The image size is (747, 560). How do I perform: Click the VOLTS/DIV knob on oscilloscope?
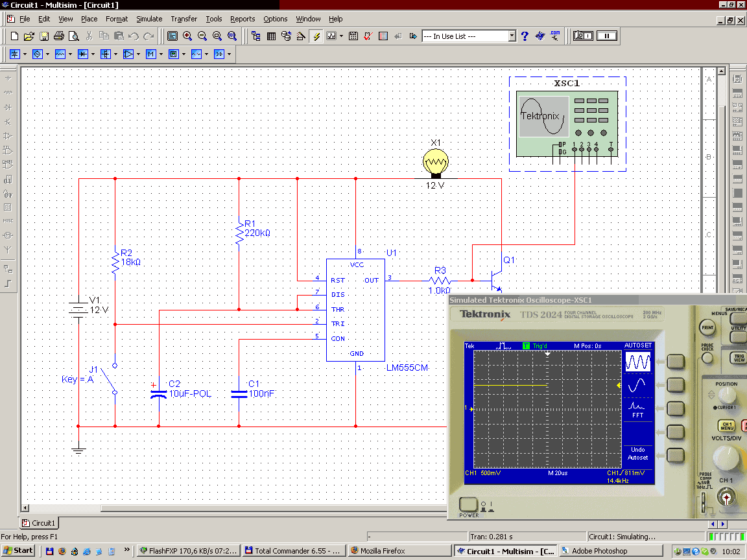coord(726,458)
